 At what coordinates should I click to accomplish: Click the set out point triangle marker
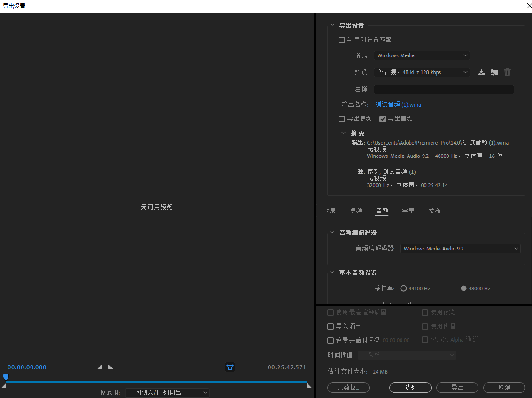(110, 367)
